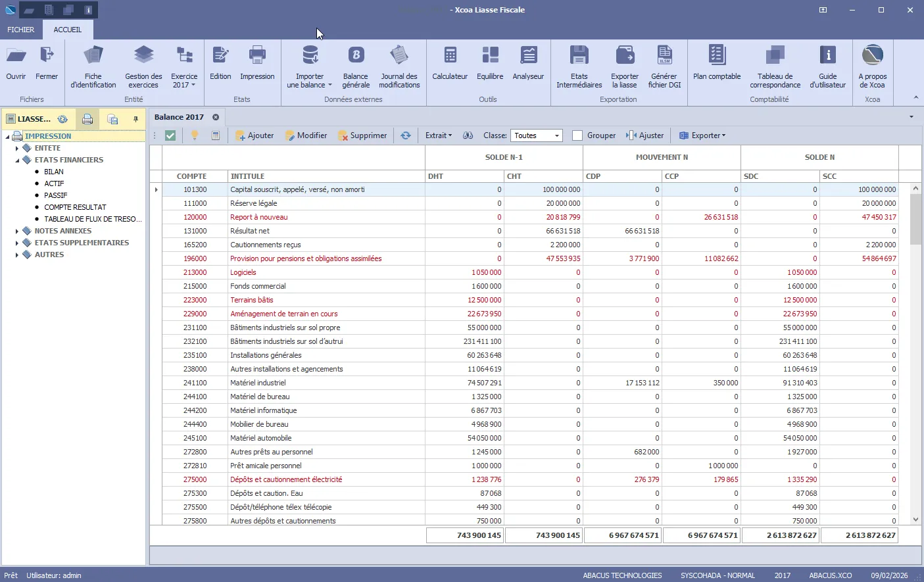Click the green checkmark validation toggle
The image size is (924, 582).
[170, 135]
